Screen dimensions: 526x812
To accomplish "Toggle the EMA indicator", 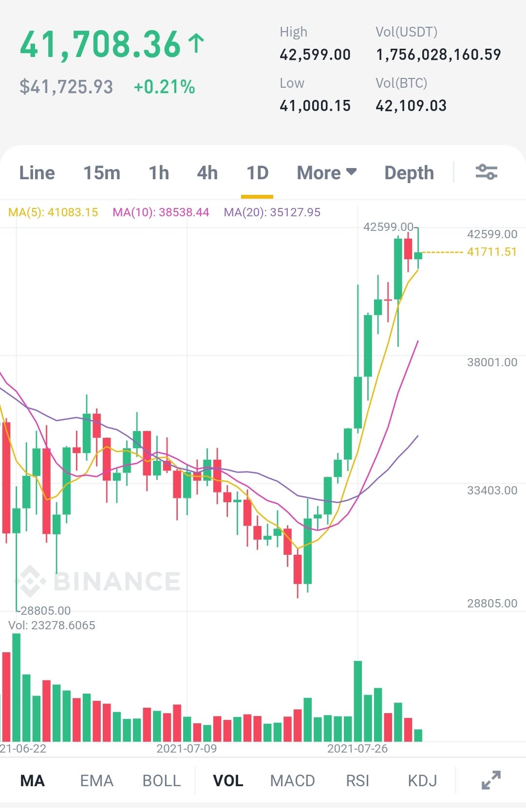I will [96, 781].
